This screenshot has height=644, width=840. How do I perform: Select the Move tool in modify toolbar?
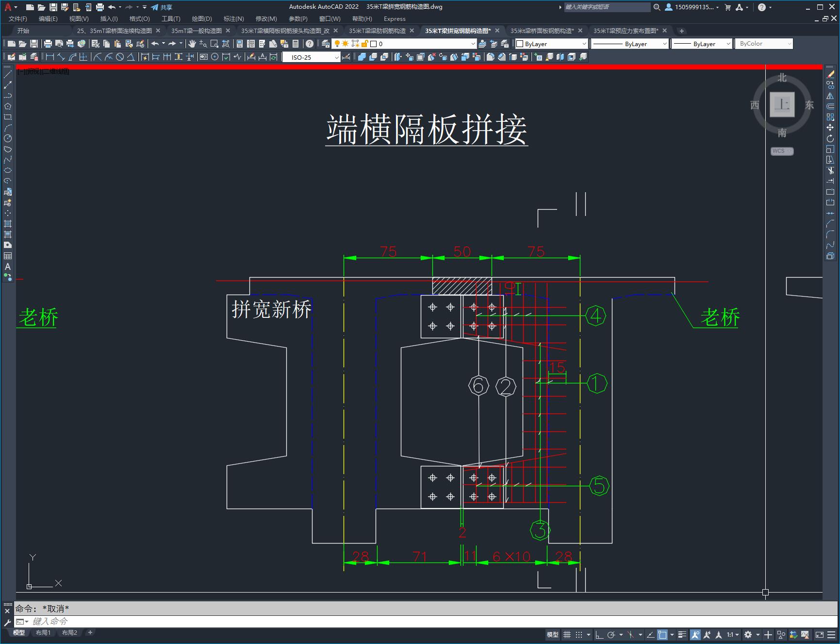830,128
